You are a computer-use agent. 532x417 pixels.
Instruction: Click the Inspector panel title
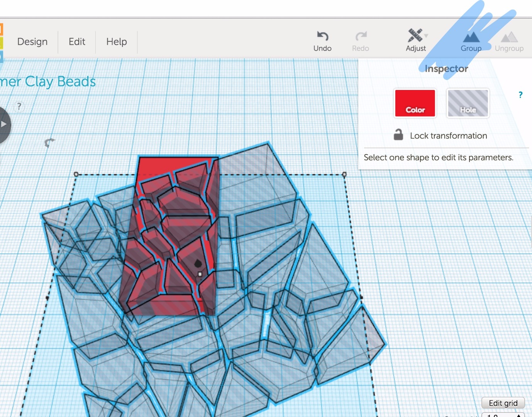pyautogui.click(x=446, y=69)
